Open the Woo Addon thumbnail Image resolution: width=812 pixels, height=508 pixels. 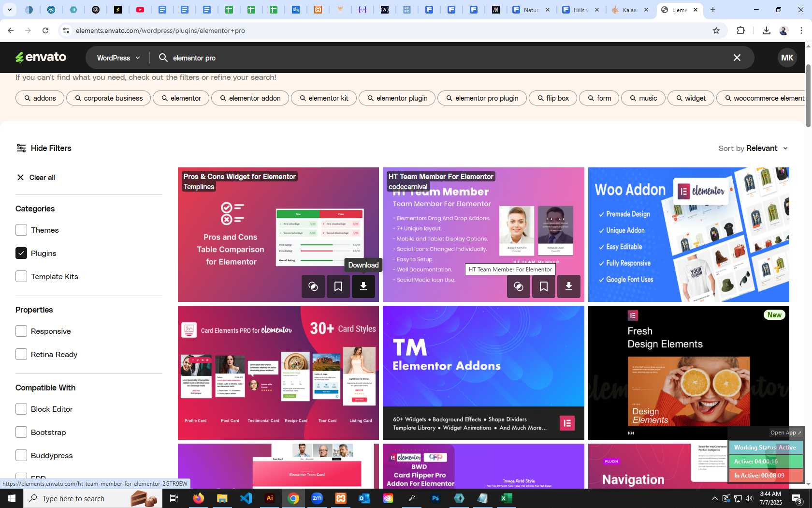pyautogui.click(x=688, y=235)
